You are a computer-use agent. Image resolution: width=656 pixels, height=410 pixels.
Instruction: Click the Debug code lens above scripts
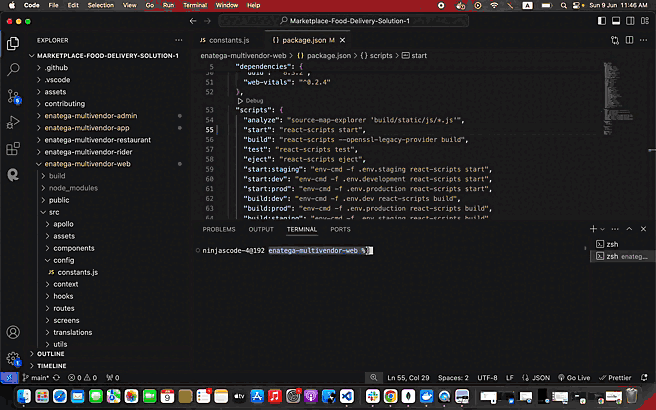click(x=254, y=101)
